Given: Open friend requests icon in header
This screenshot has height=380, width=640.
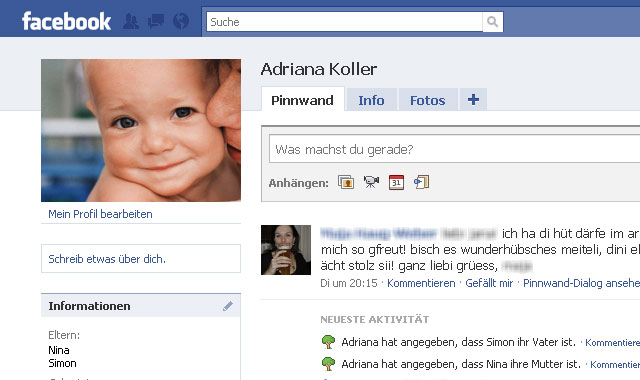Looking at the screenshot, I should point(131,21).
